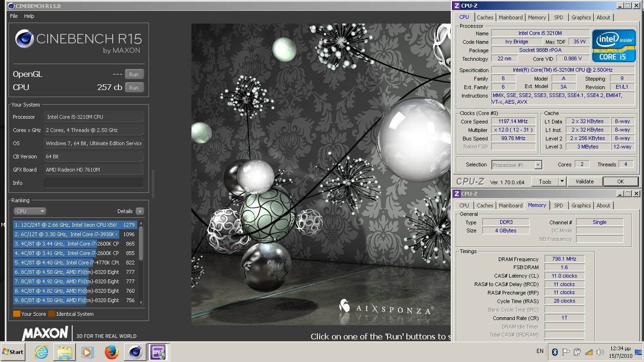Screen dimensions: 644x362
Task: Open Firefox from the taskbar
Action: 111,352
